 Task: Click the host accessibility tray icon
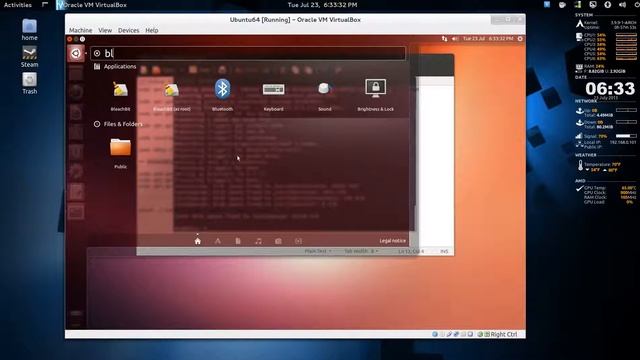[x=607, y=4]
